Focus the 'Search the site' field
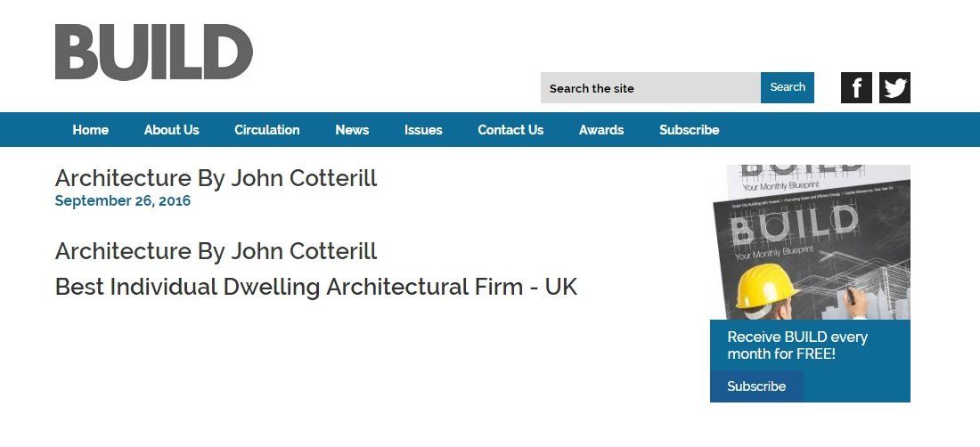Viewport: 980px width, 447px height. coord(650,88)
